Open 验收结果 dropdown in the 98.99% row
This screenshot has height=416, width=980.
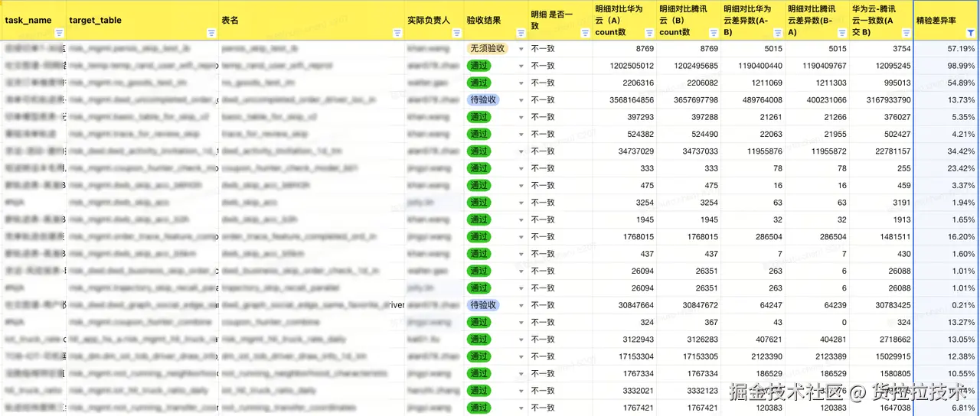[x=521, y=66]
